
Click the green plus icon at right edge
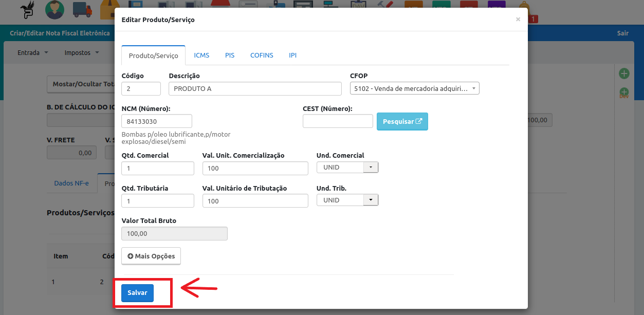[624, 73]
